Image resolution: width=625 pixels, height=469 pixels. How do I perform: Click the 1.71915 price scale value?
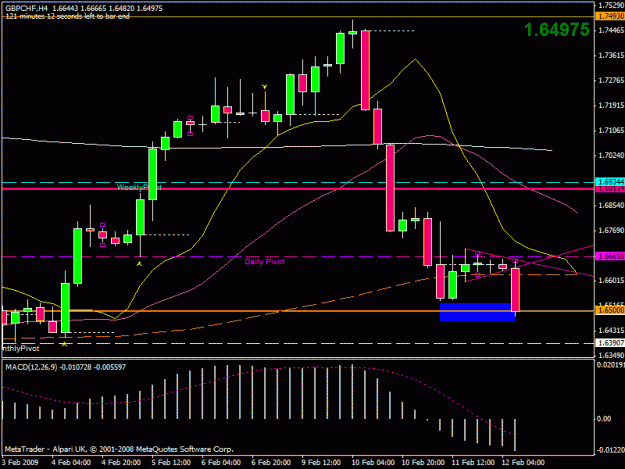tap(611, 106)
